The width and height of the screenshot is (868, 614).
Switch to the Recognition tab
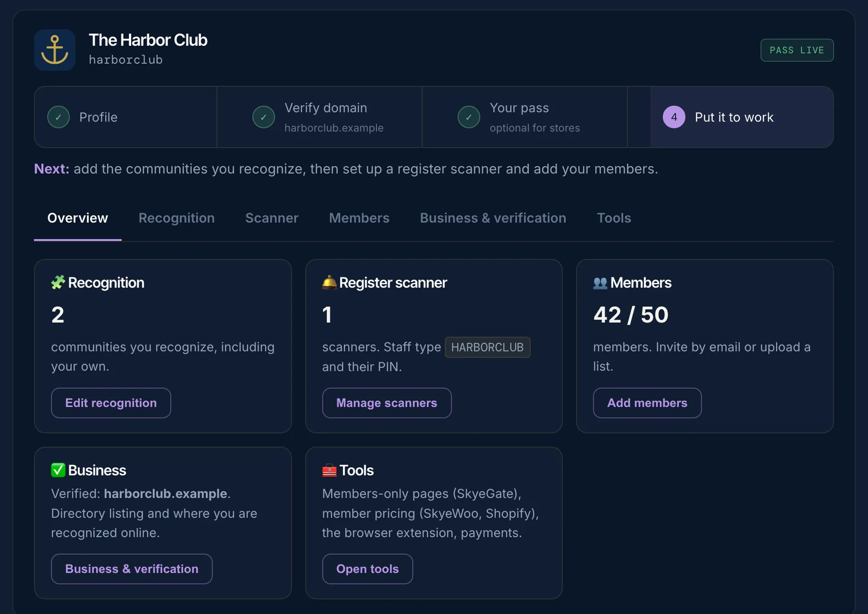176,218
